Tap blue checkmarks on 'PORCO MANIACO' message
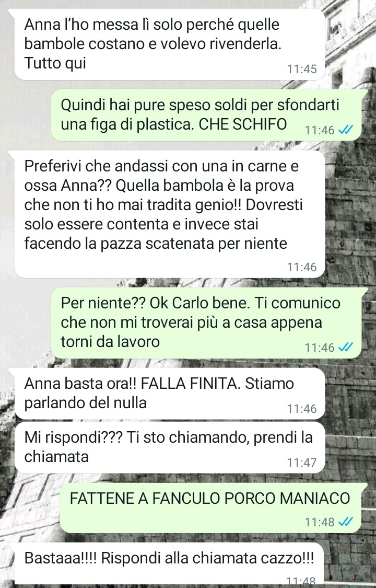This screenshot has width=376, height=588. [x=345, y=522]
